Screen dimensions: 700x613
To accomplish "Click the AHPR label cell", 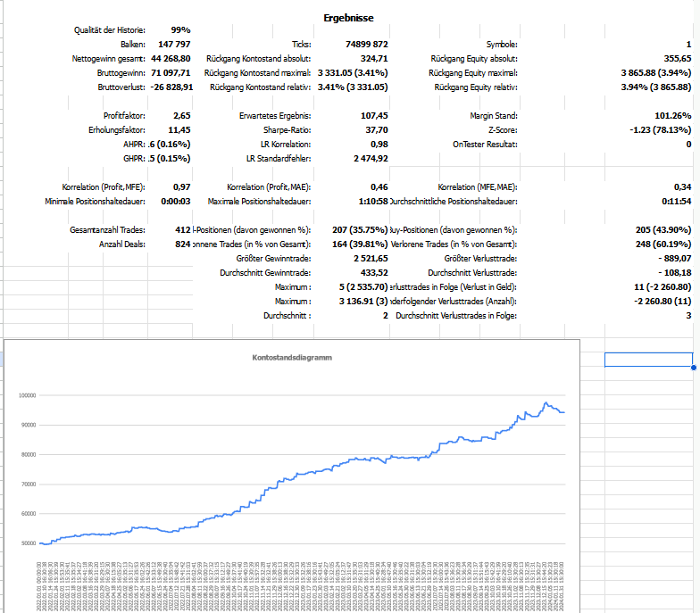I will point(134,145).
